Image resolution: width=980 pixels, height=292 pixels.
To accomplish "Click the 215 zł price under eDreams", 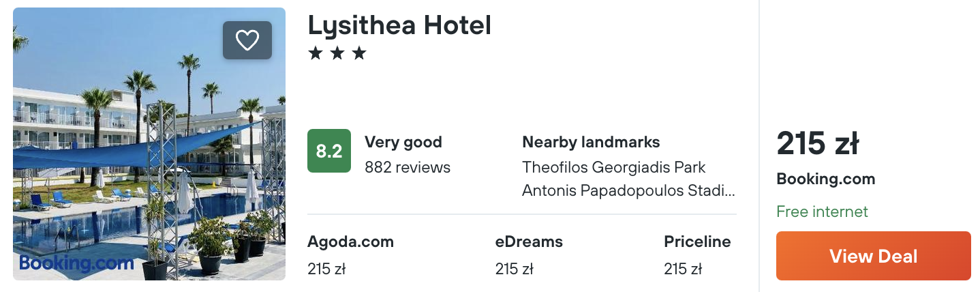I will point(514,269).
